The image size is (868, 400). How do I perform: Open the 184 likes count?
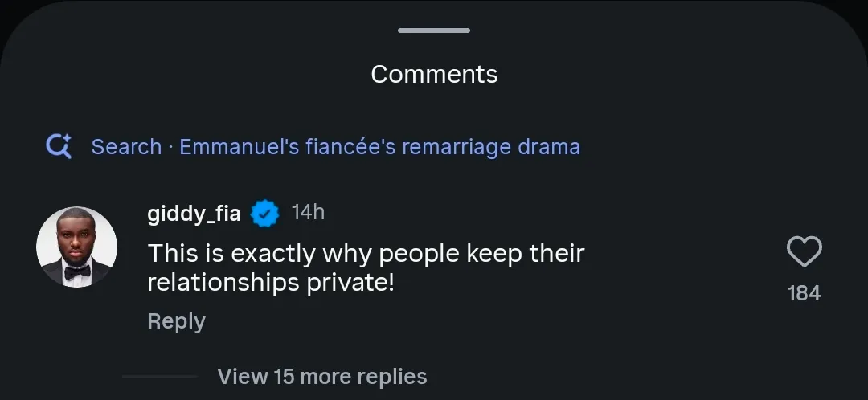pos(804,293)
